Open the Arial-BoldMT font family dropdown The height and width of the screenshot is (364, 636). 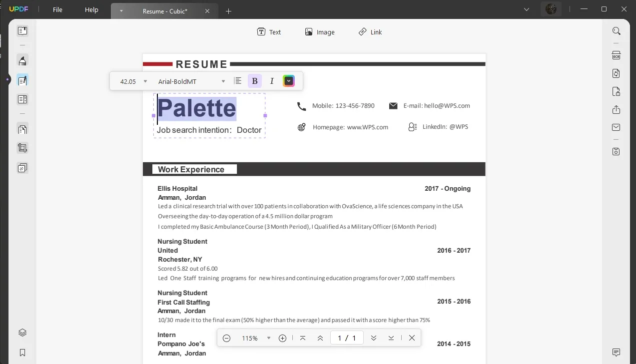click(x=223, y=81)
